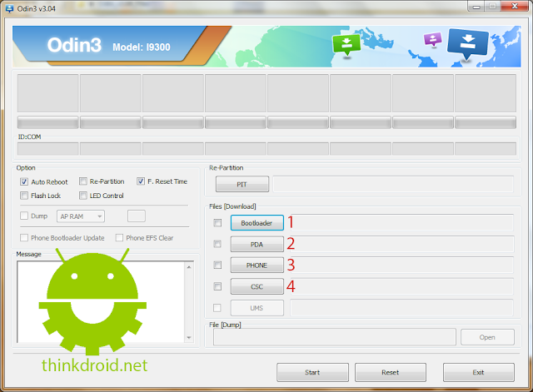Open the AP RAM dropdown
The height and width of the screenshot is (392, 533).
(x=81, y=216)
